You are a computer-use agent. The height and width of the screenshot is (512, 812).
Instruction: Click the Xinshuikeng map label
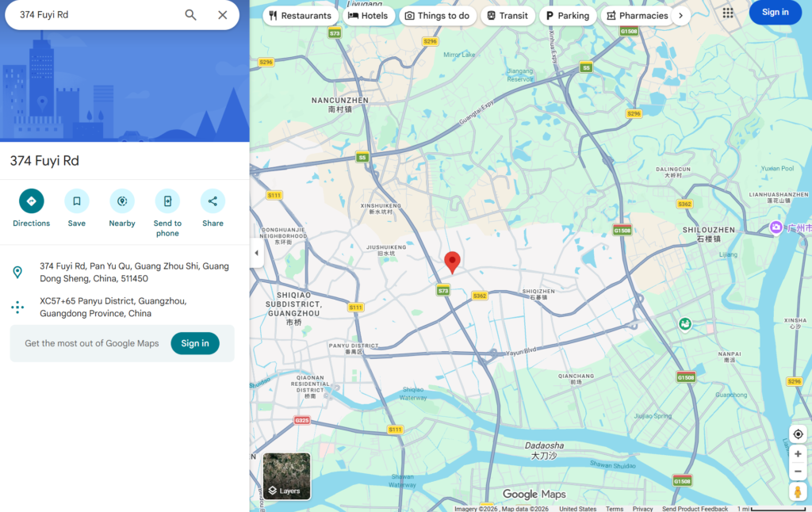pos(381,208)
